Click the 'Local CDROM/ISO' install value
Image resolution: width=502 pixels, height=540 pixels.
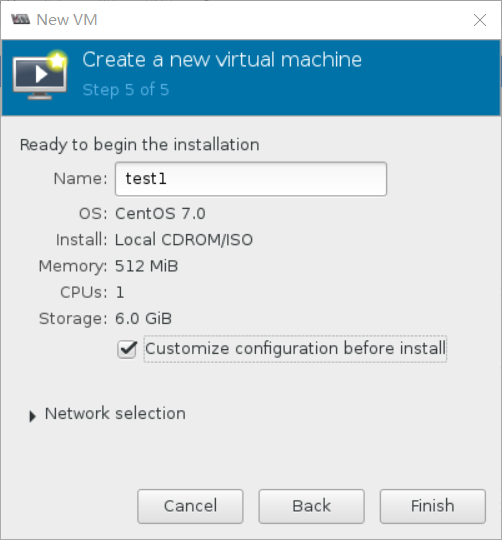(x=184, y=240)
